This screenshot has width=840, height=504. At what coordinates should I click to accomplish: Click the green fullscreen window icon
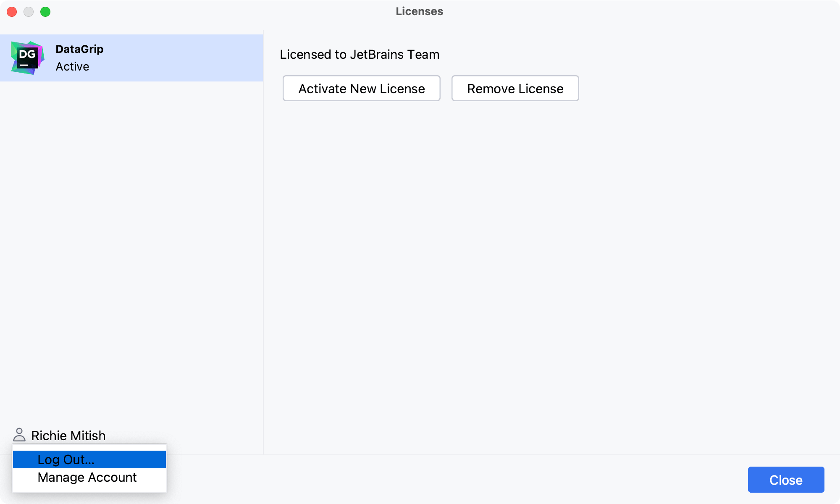coord(45,12)
